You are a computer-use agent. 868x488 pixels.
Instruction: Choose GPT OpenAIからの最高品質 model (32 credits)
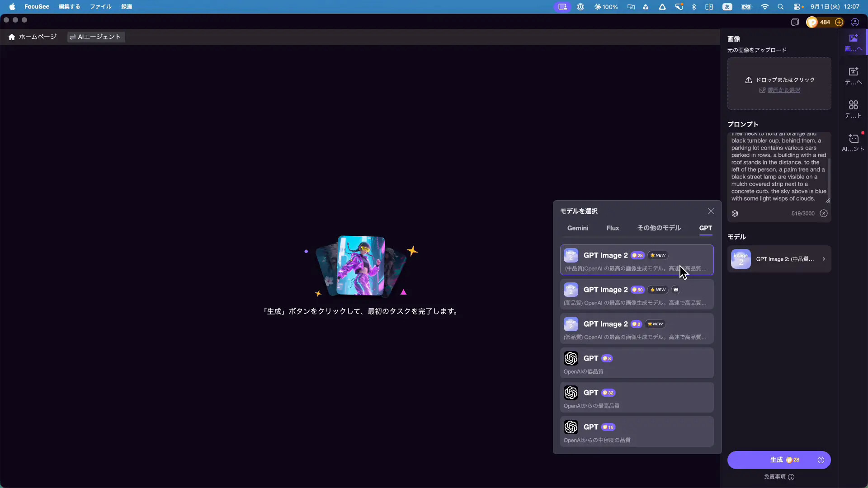point(637,397)
